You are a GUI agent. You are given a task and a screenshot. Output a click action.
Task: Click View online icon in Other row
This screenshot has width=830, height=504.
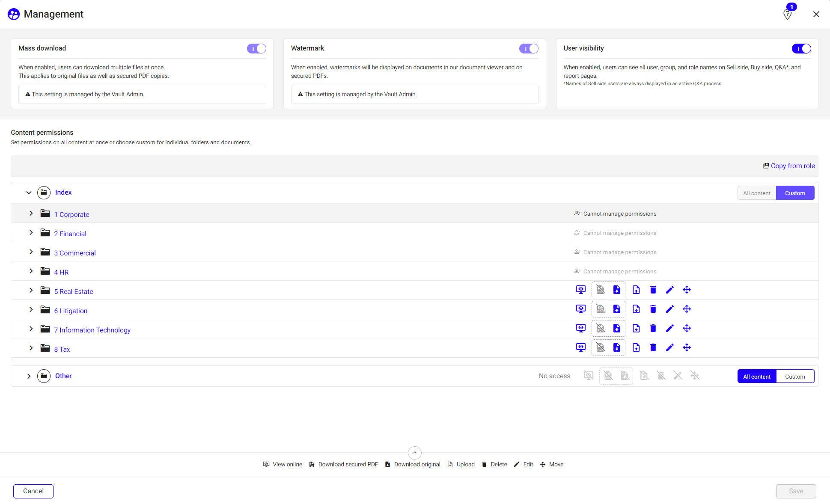pos(589,376)
